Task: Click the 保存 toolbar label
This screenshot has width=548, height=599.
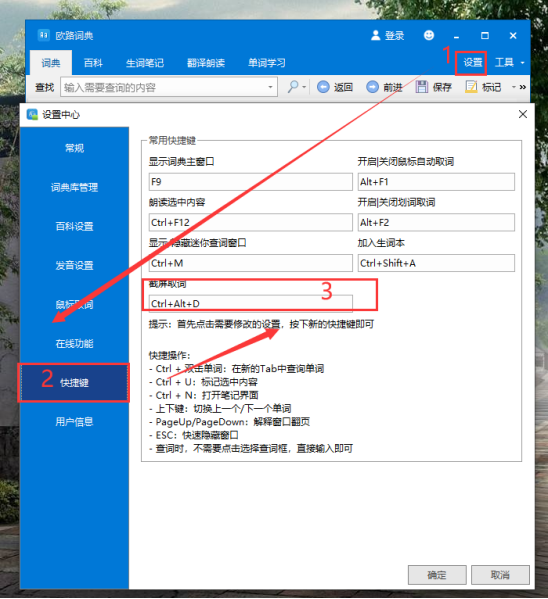Action: pyautogui.click(x=442, y=87)
